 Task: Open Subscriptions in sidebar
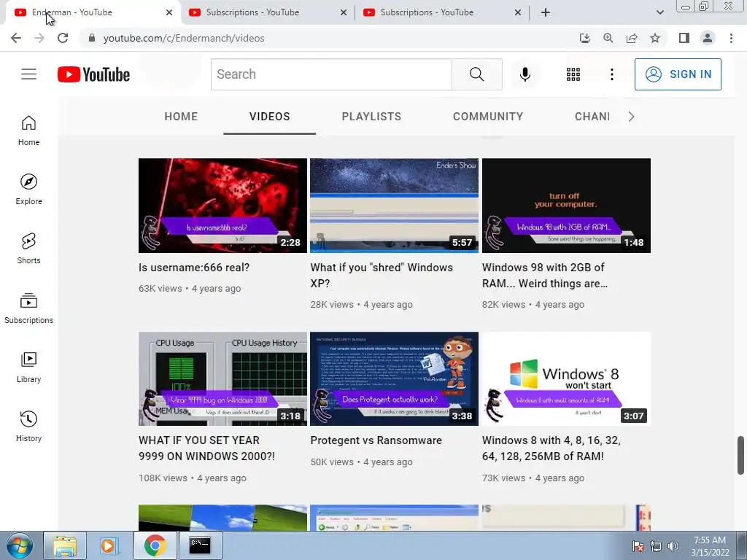28,308
